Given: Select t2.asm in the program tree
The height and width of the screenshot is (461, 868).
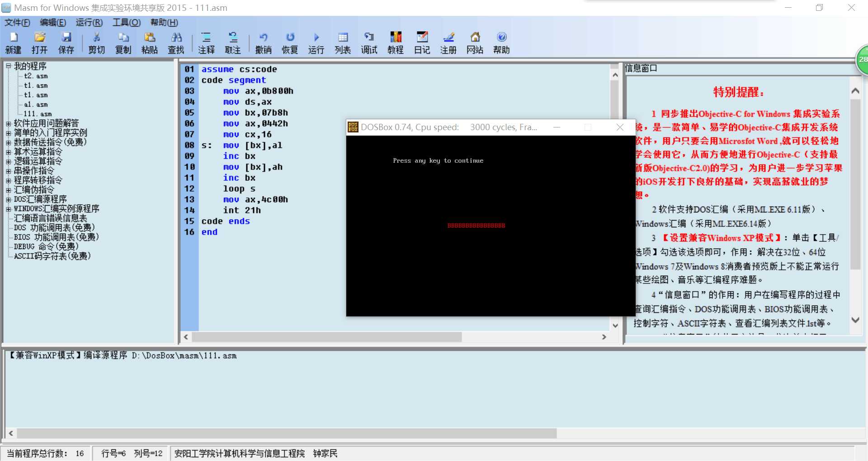Looking at the screenshot, I should (36, 76).
